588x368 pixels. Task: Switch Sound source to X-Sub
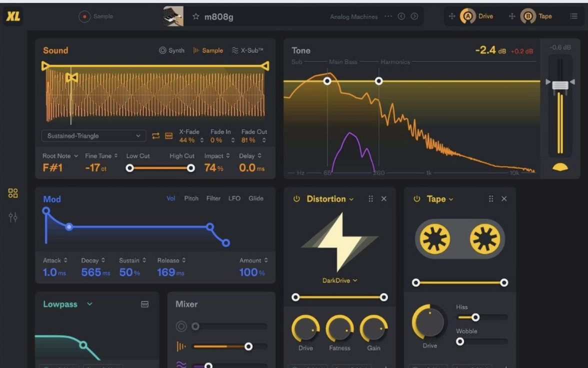point(247,50)
